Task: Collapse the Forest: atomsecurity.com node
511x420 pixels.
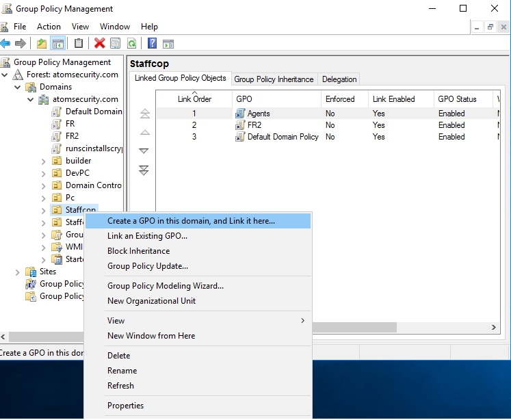Action: pyautogui.click(x=6, y=75)
